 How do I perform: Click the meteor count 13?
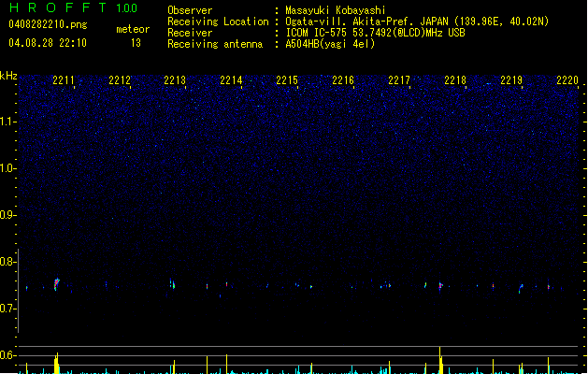pos(136,43)
